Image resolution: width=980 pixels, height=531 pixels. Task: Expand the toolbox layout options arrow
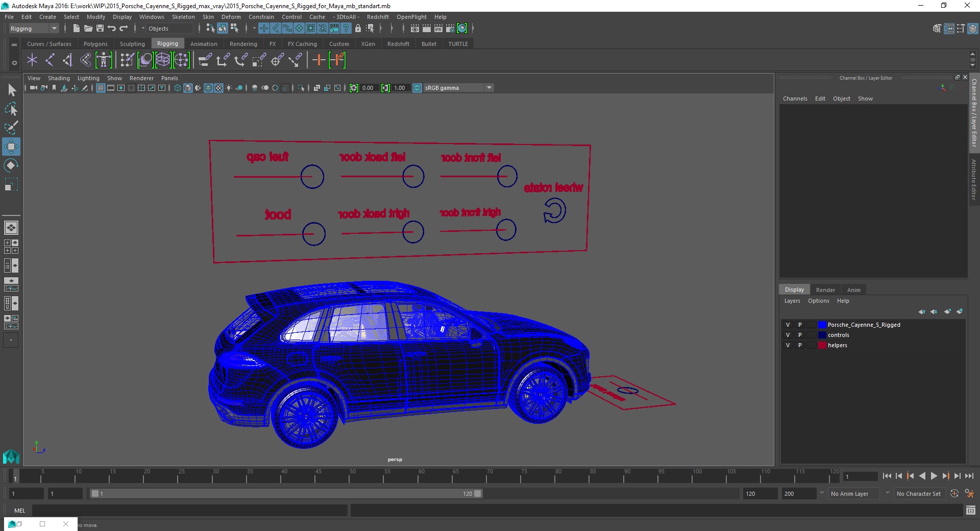11,340
